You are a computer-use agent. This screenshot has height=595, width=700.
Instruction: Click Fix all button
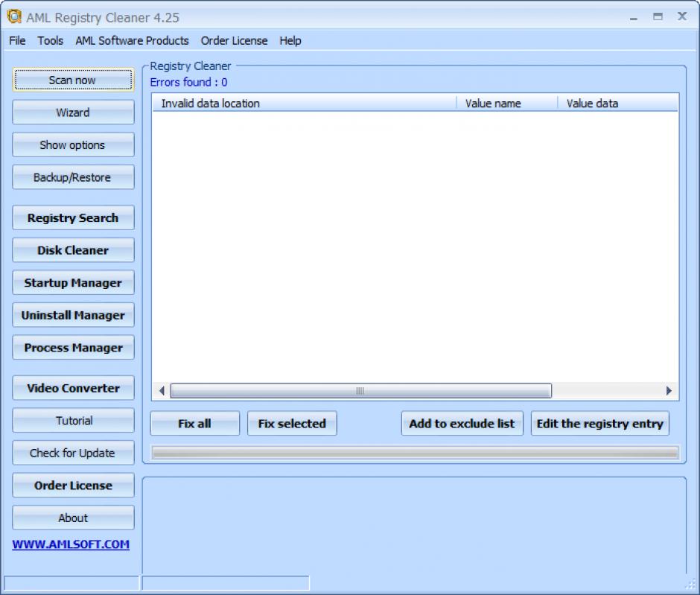pos(194,424)
